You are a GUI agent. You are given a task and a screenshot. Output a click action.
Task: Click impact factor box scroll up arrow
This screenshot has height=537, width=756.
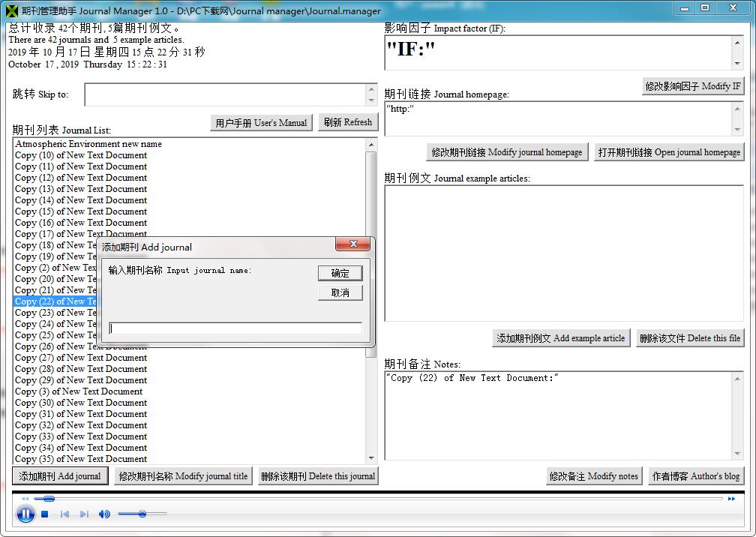point(737,43)
